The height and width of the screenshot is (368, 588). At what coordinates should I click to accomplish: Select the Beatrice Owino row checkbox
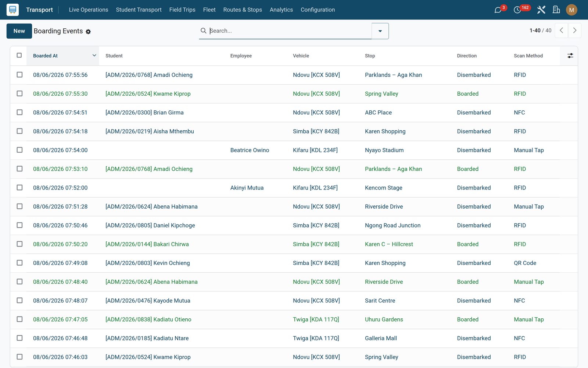[19, 150]
